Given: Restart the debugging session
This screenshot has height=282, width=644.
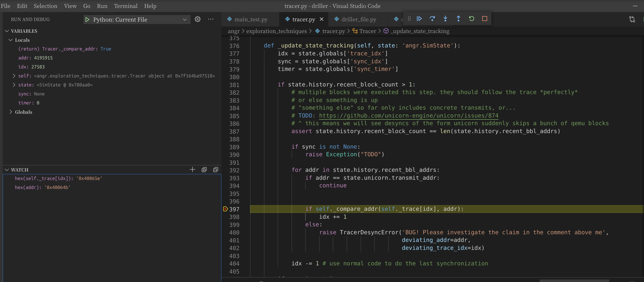Looking at the screenshot, I should point(471,19).
